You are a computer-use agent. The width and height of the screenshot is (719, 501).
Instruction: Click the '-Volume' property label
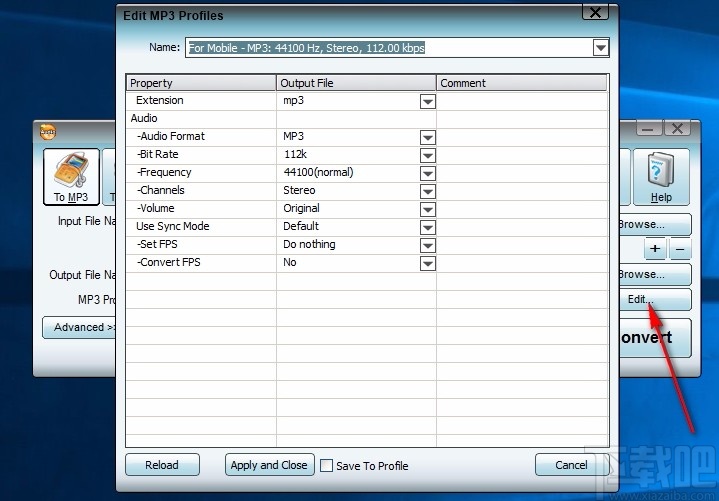pos(155,208)
